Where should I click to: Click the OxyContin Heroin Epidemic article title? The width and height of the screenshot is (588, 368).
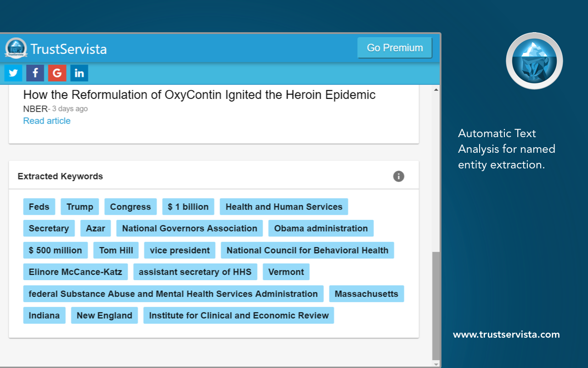[199, 95]
